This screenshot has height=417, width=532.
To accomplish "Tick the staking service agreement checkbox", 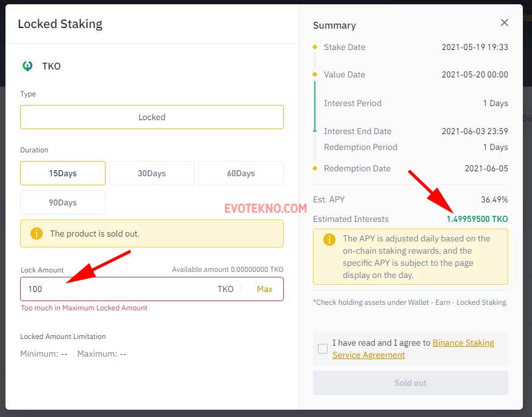I will point(323,349).
